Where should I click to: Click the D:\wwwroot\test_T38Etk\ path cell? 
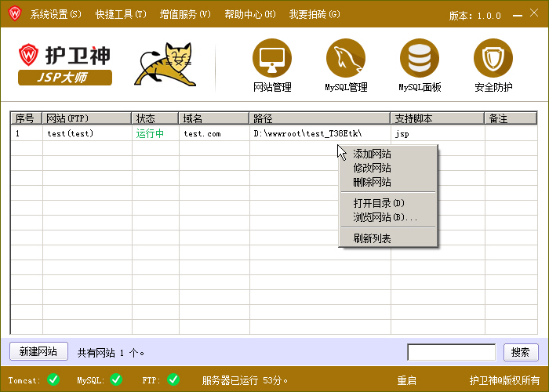point(320,133)
